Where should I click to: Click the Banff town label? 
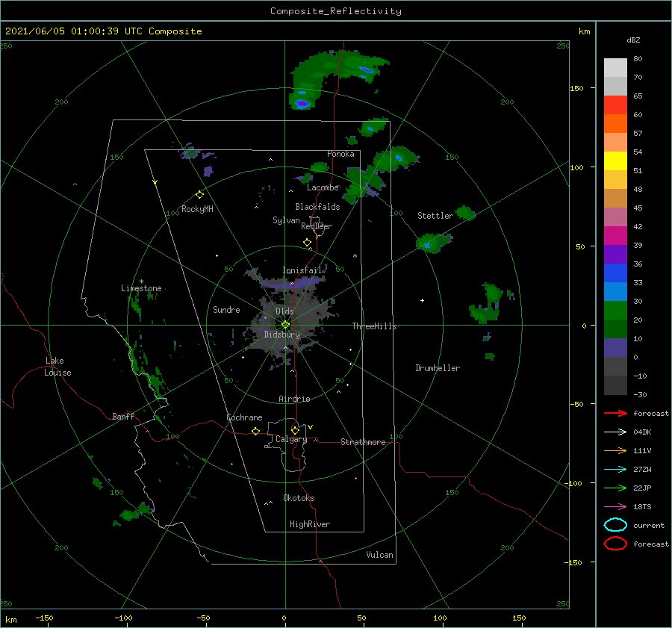click(x=123, y=417)
